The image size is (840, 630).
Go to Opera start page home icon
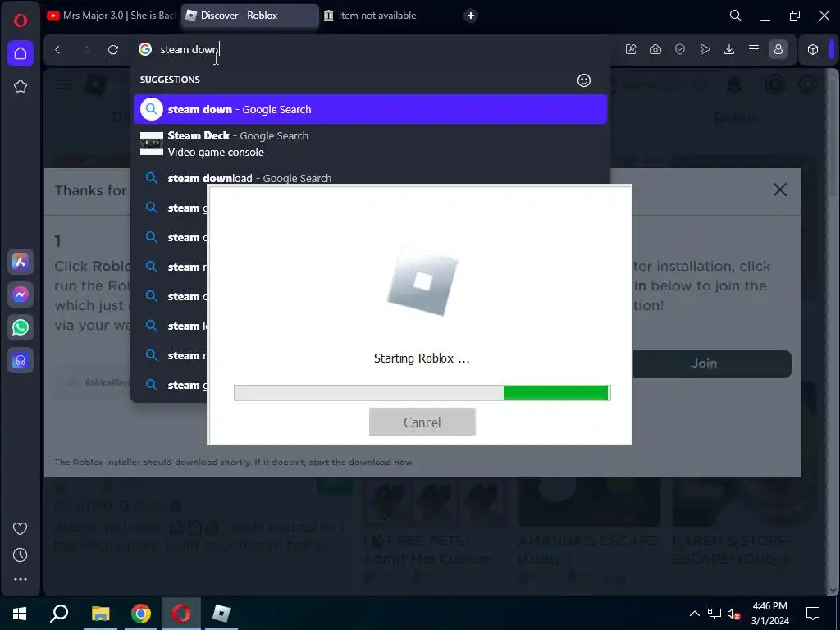(x=21, y=53)
